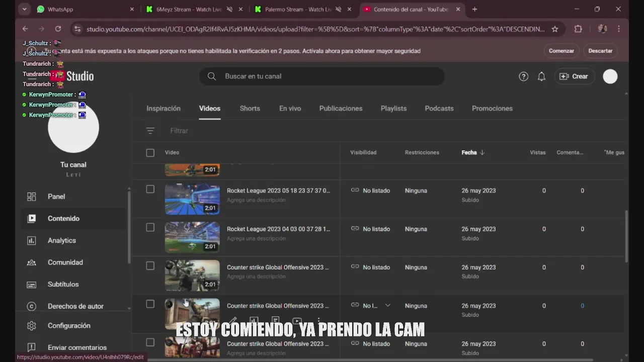Image resolution: width=644 pixels, height=362 pixels.
Task: Open the Podcasts tab
Action: tap(439, 108)
